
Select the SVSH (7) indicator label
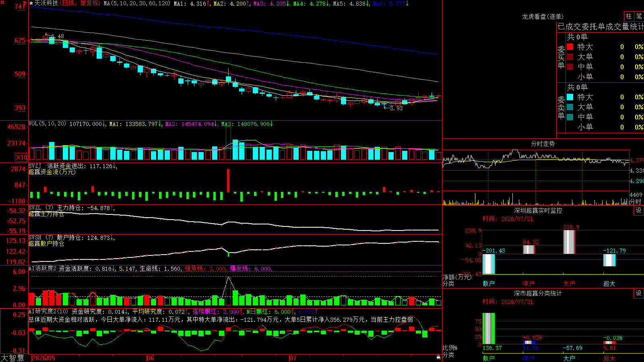[41, 237]
